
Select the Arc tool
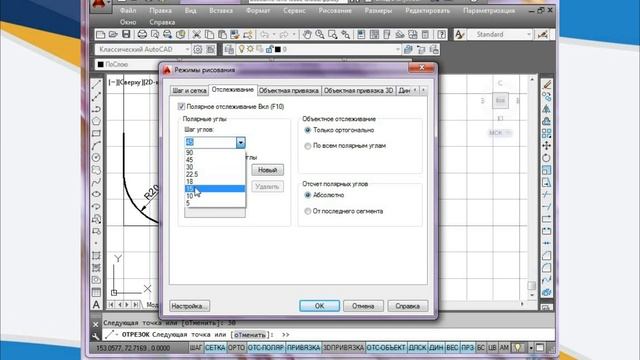96,146
